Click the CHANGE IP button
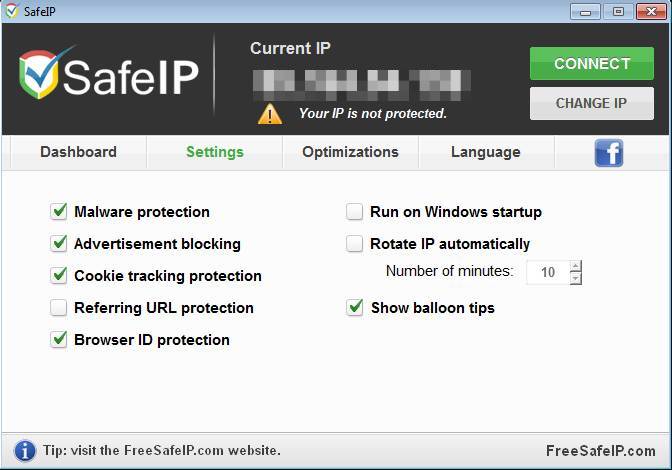Screen dimensions: 672x470 pyautogui.click(x=591, y=103)
